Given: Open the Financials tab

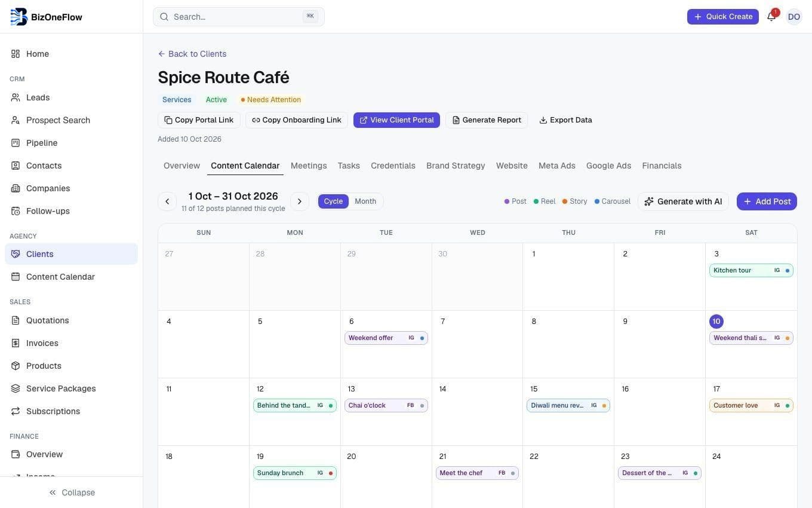Looking at the screenshot, I should (662, 166).
